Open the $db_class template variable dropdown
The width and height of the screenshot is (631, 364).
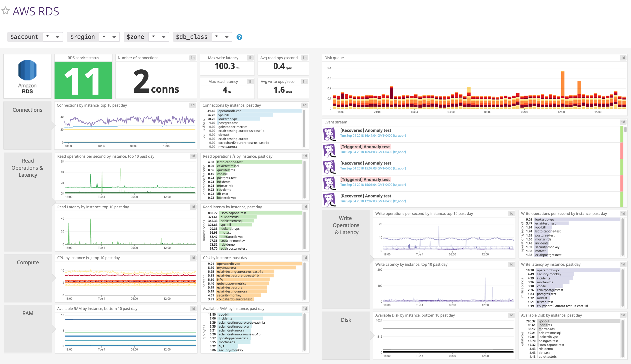pos(222,37)
